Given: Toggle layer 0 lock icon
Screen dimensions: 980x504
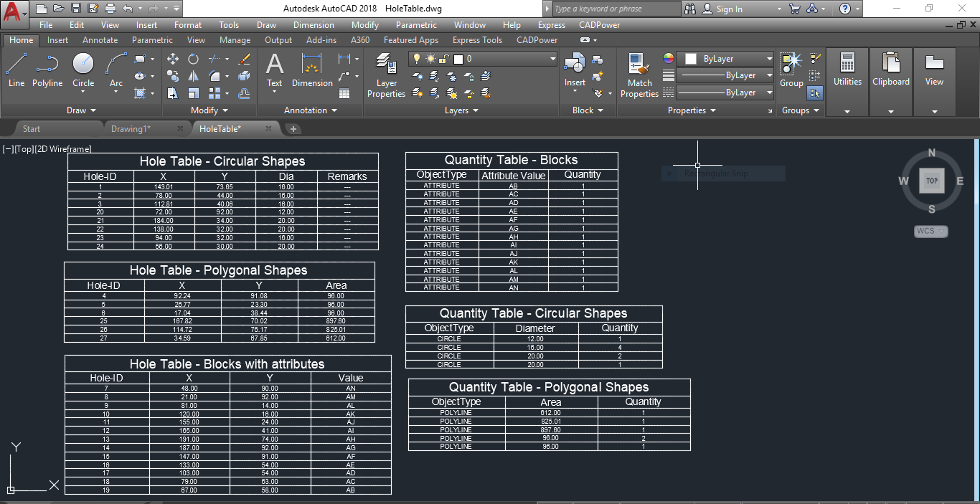Looking at the screenshot, I should click(x=444, y=59).
